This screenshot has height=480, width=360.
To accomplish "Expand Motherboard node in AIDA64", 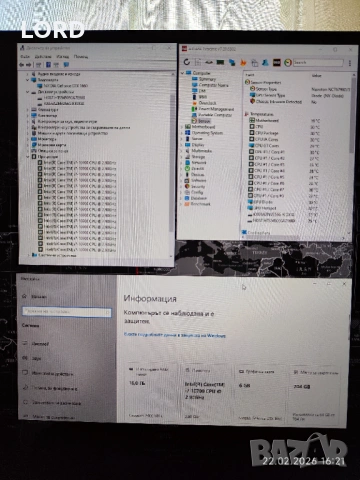I will [x=182, y=127].
